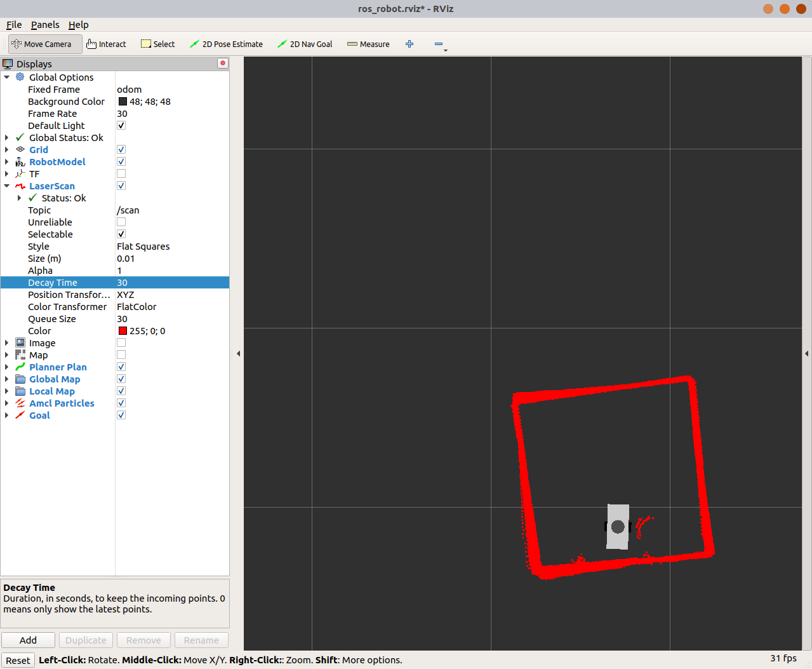Change the Style value Flat Squares
Screen dimensions: 812x669
(x=172, y=246)
